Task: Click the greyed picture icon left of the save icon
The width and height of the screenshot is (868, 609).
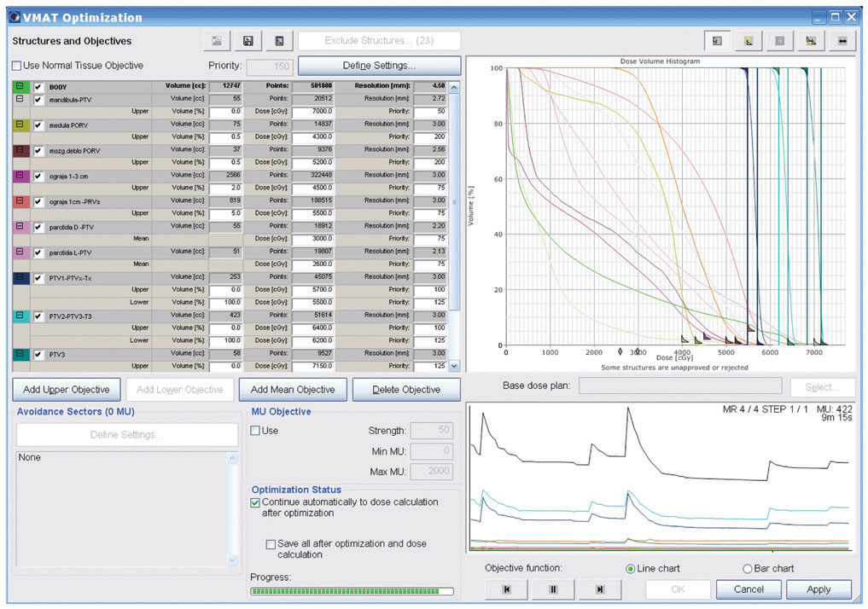Action: 217,41
